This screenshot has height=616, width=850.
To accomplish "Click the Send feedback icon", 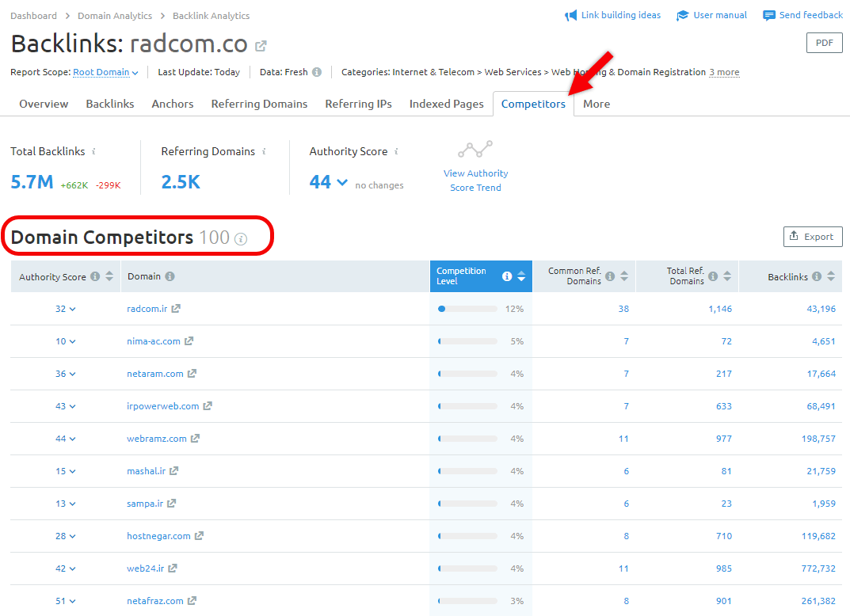I will (x=768, y=14).
